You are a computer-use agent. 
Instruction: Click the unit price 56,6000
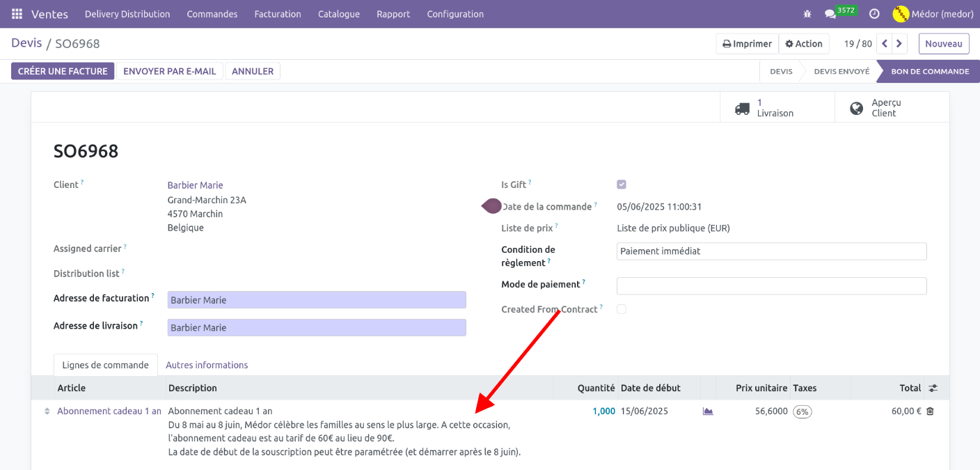pyautogui.click(x=771, y=412)
